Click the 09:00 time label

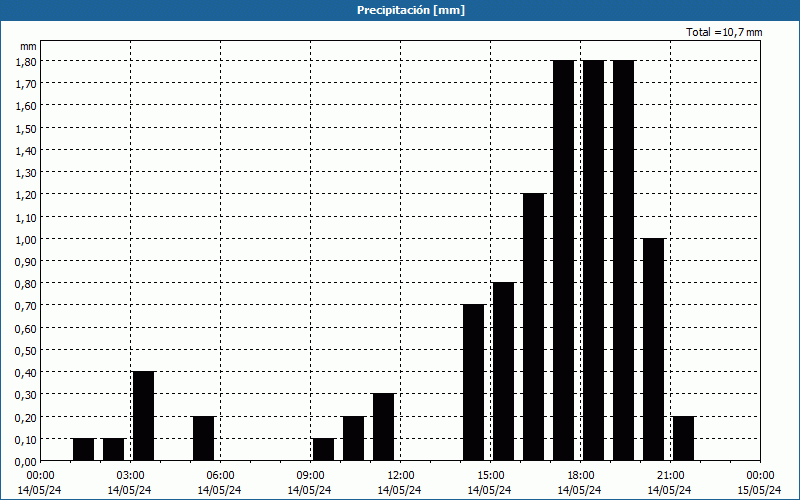click(310, 476)
